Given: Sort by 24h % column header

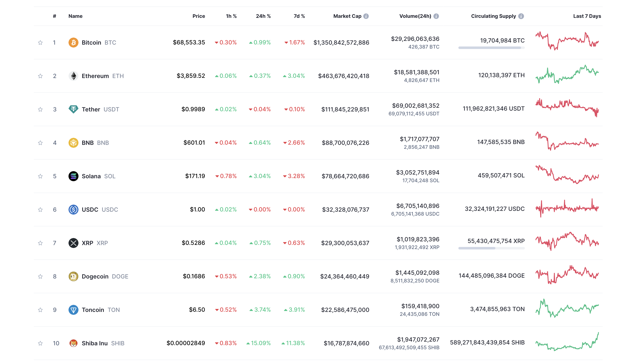Looking at the screenshot, I should (x=263, y=16).
